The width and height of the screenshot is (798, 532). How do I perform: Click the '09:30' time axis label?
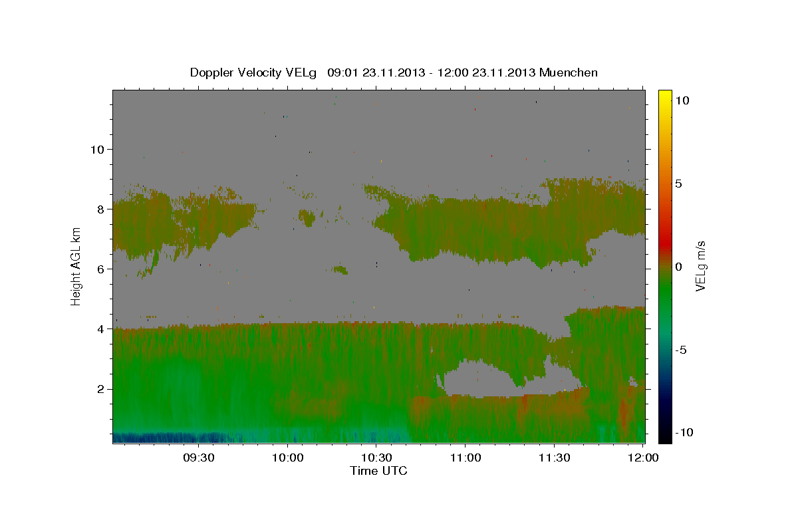click(199, 458)
